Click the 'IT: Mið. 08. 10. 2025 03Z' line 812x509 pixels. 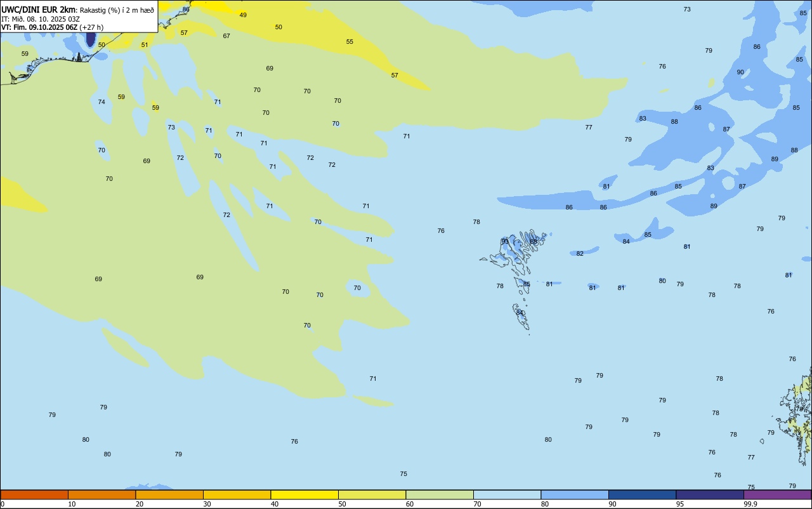(41, 18)
